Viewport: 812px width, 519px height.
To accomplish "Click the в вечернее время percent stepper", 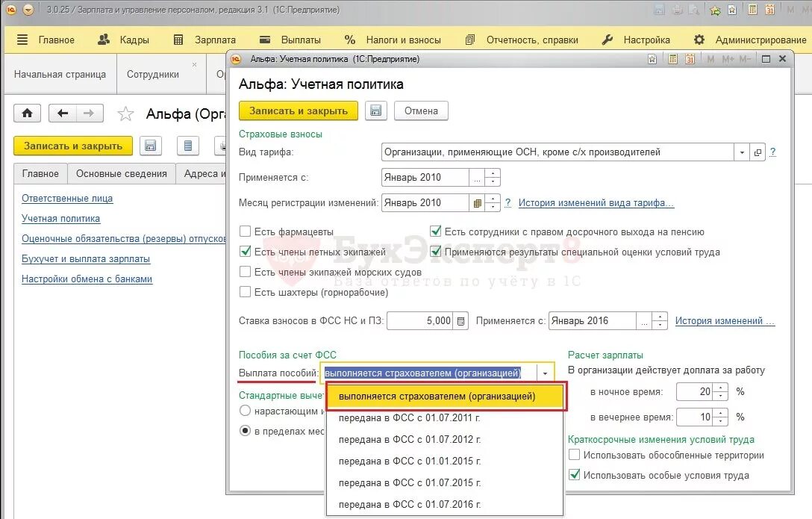I will click(721, 417).
